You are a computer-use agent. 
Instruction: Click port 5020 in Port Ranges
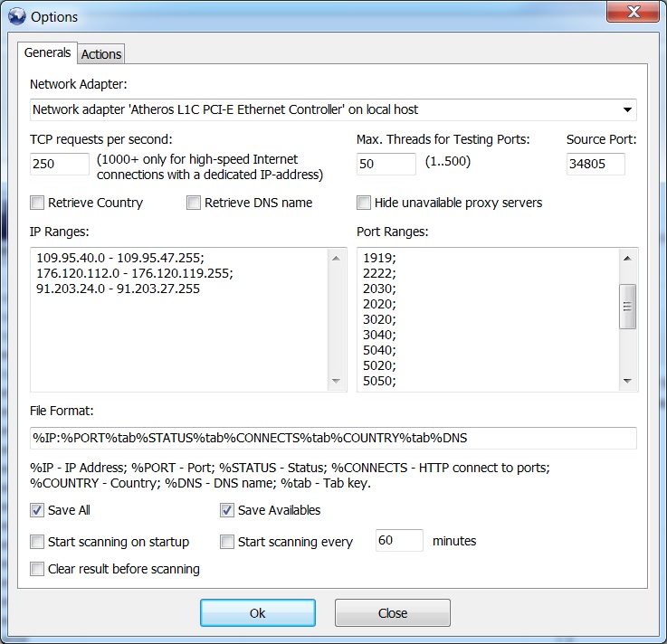379,365
